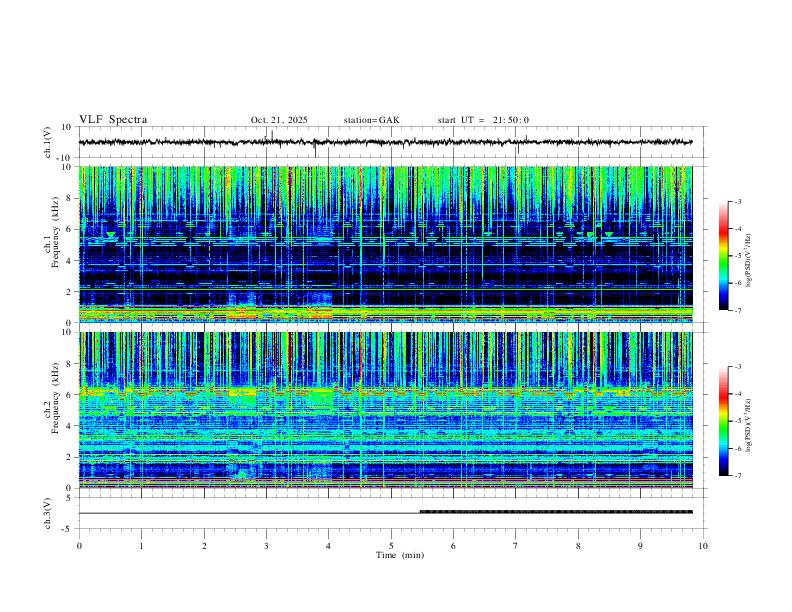
Task: Click the ch.1 spectrogram color bar
Action: pyautogui.click(x=723, y=256)
